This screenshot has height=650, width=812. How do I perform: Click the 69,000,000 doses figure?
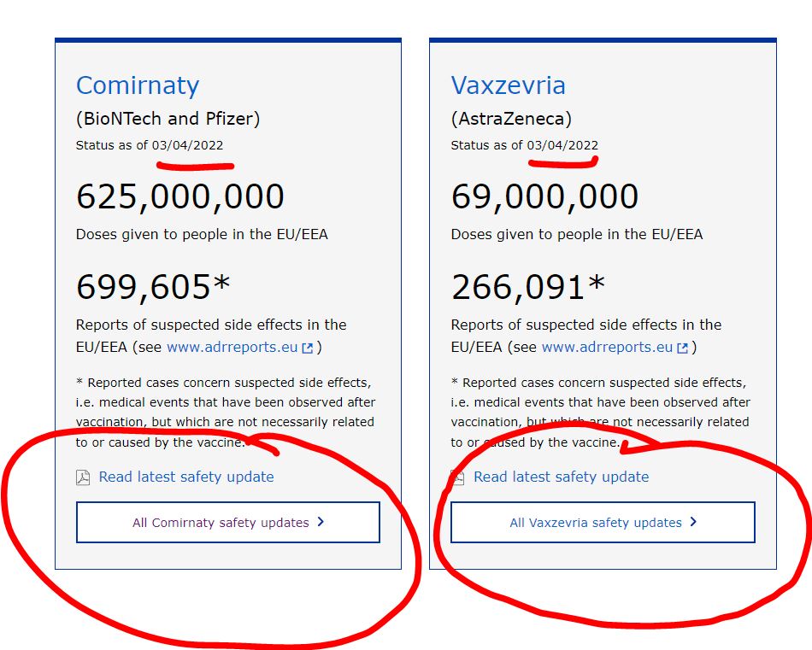point(544,197)
